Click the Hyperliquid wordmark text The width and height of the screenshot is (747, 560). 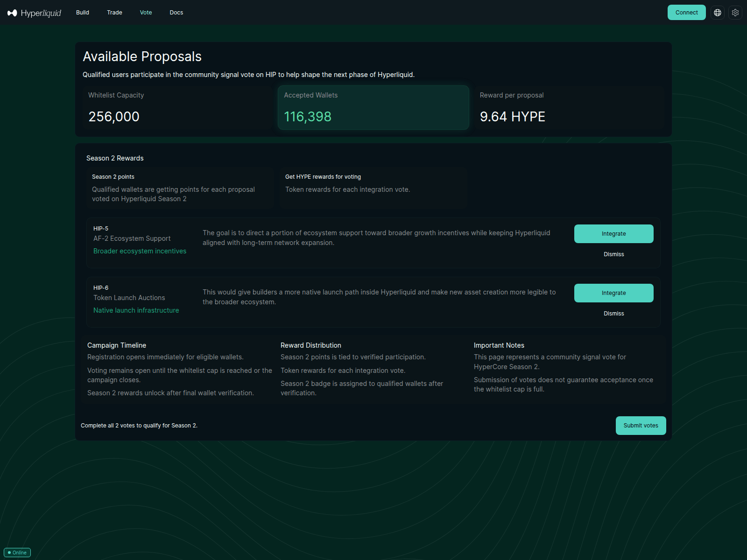point(41,13)
